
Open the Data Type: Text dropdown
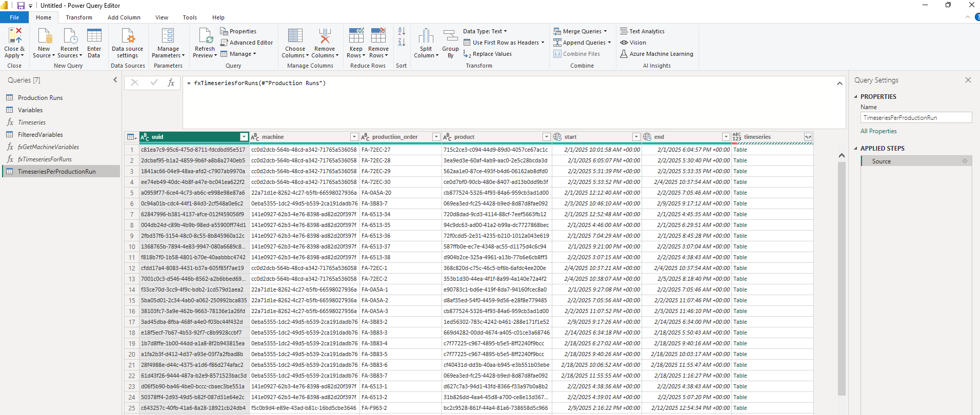coord(485,31)
